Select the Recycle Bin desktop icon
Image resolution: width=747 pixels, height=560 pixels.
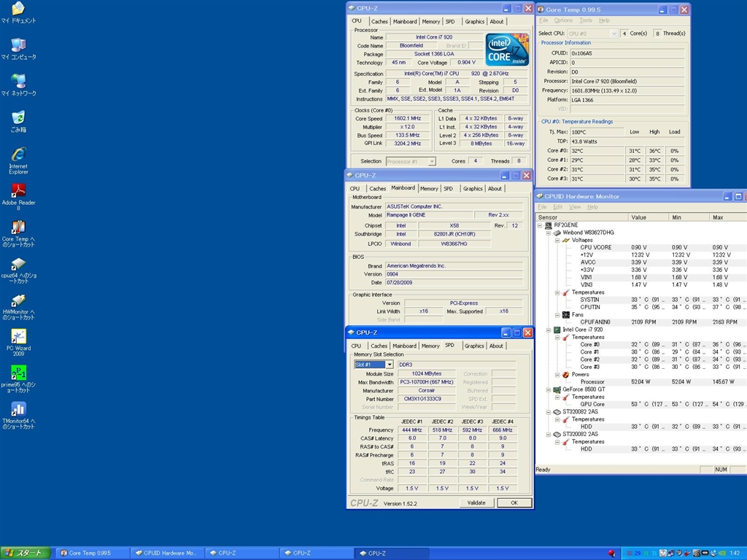18,118
